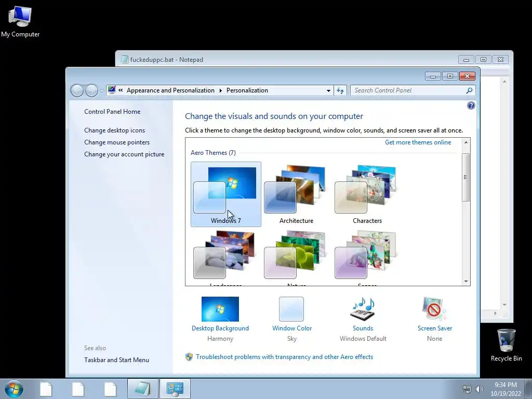Minimize the Notepad window
The height and width of the screenshot is (399, 532).
[x=466, y=60]
